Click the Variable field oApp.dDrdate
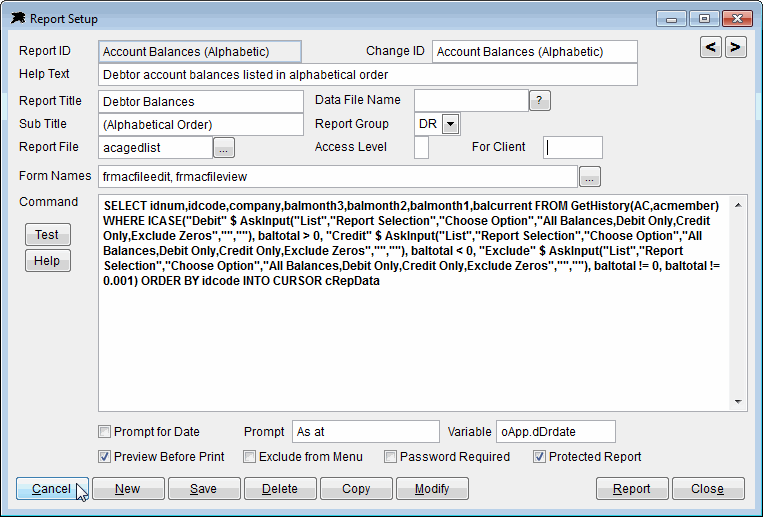 (x=556, y=432)
